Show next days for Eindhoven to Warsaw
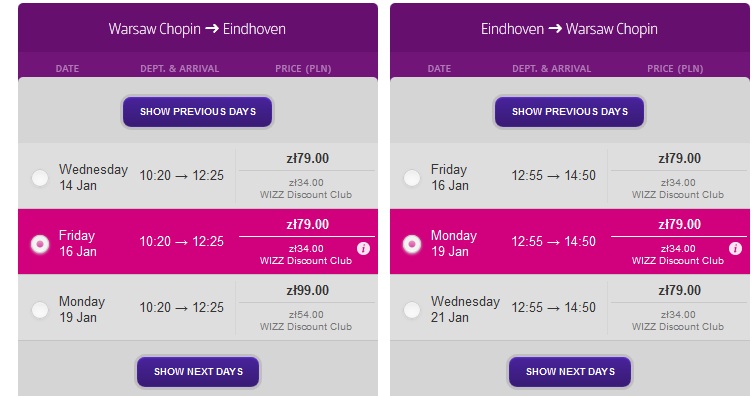 [x=570, y=372]
